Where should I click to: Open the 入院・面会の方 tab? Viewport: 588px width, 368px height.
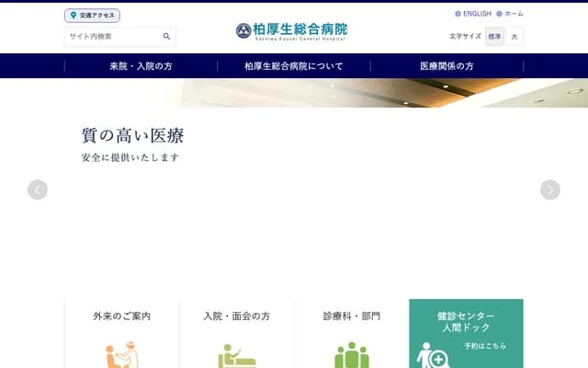point(236,316)
